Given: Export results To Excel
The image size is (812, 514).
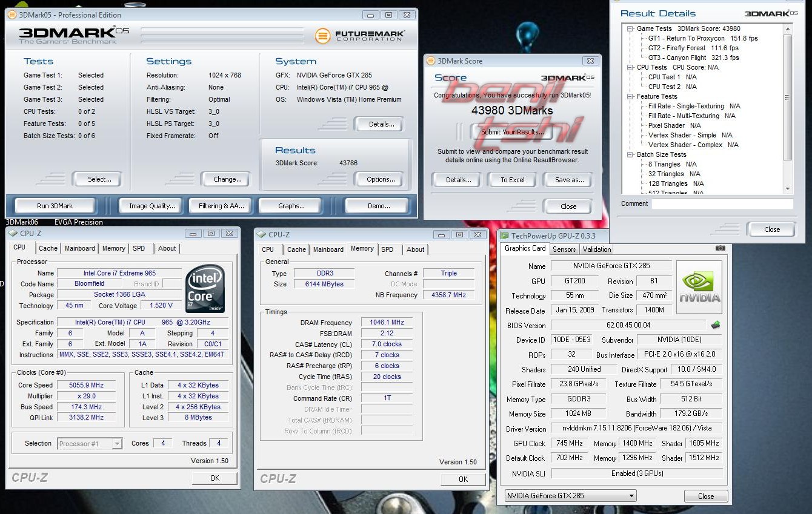Looking at the screenshot, I should (x=513, y=180).
